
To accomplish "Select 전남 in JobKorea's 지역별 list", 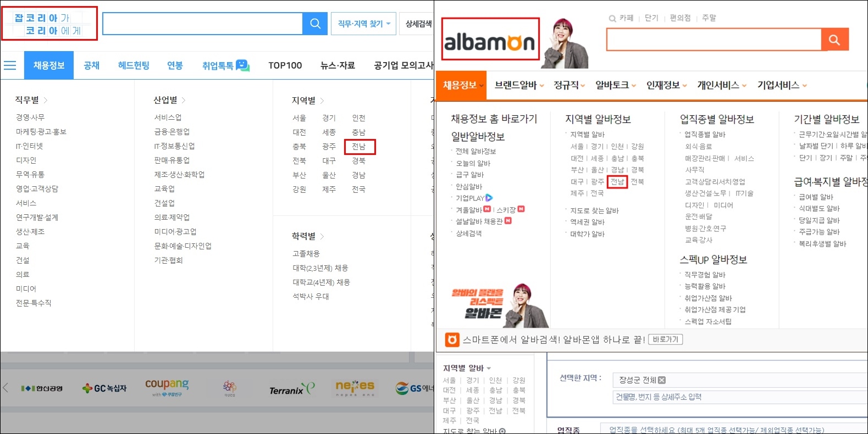I will pyautogui.click(x=359, y=147).
